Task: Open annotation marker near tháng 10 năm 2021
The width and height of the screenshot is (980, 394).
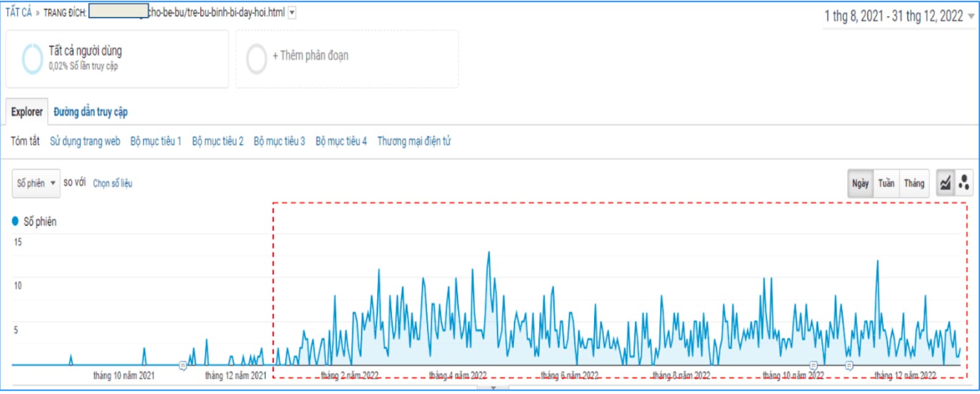Action: [183, 365]
